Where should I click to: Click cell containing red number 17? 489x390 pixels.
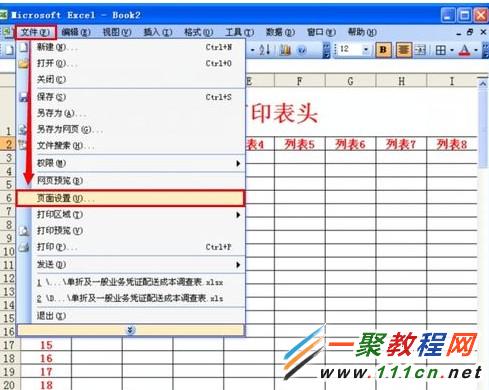tap(46, 372)
